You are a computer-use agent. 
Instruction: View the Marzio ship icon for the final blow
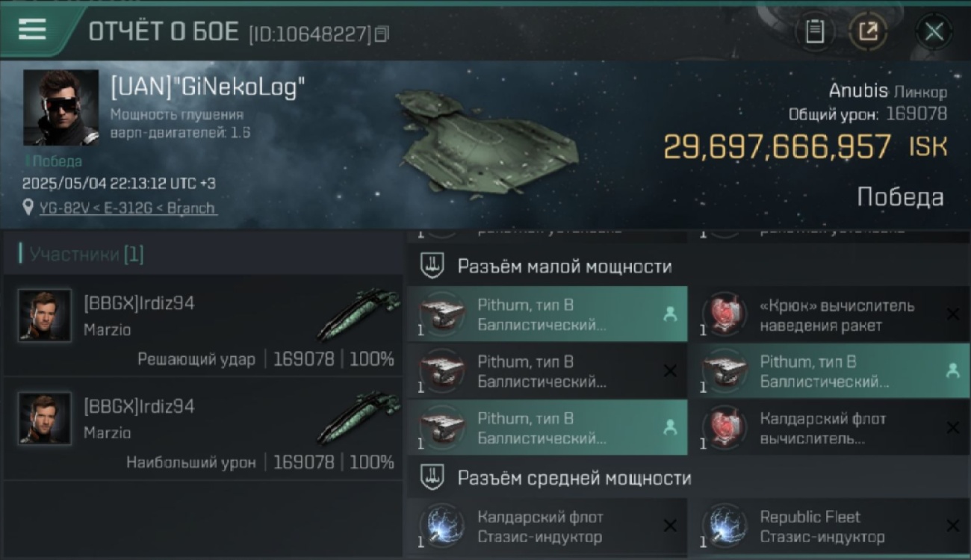[354, 314]
